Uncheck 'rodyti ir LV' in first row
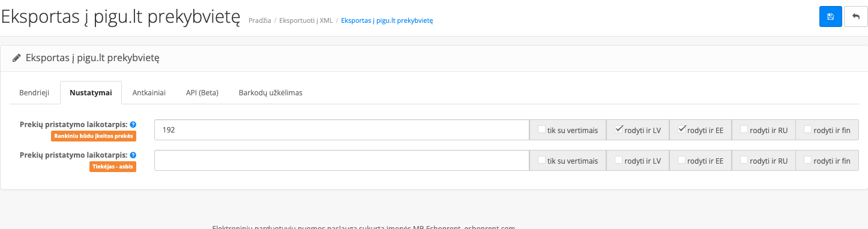 [619, 129]
